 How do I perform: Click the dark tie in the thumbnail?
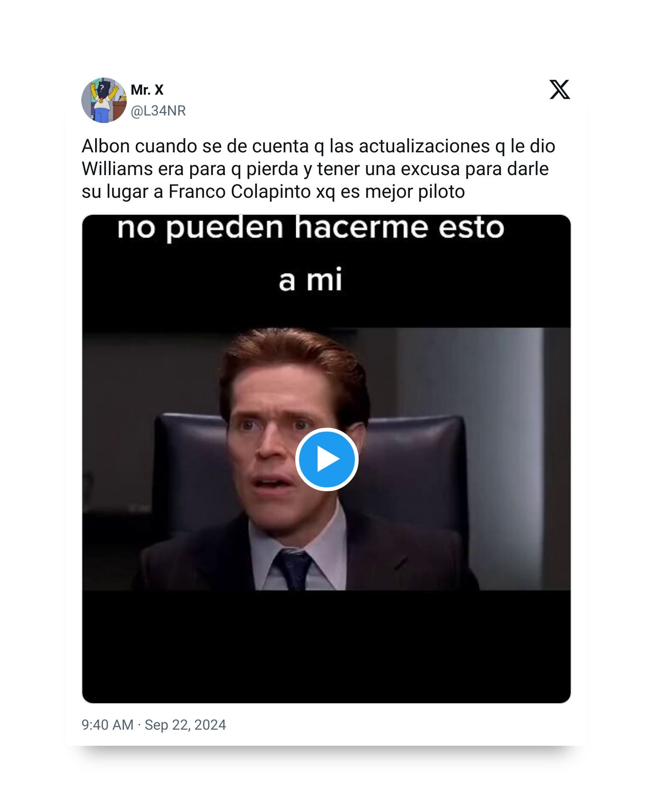[293, 570]
